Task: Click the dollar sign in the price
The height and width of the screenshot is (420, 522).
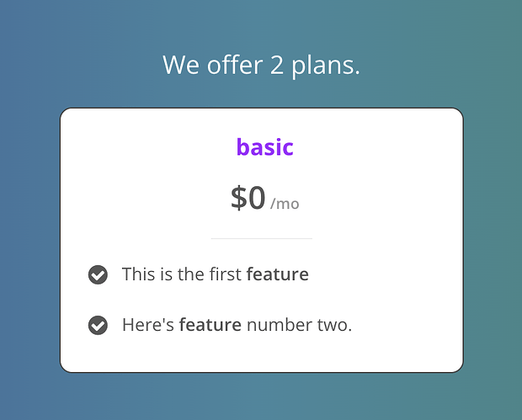Action: tap(239, 198)
